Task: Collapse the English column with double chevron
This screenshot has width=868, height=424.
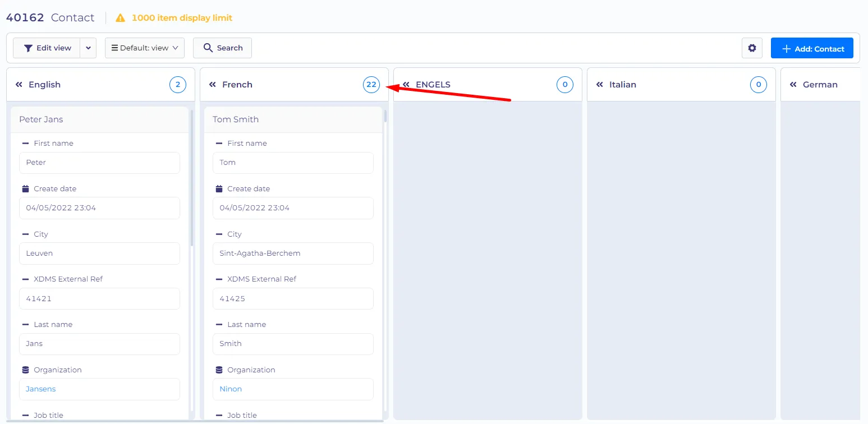Action: point(19,85)
